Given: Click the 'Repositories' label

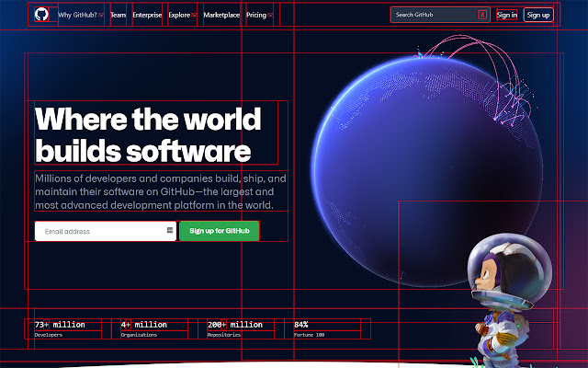Looking at the screenshot, I should (224, 335).
